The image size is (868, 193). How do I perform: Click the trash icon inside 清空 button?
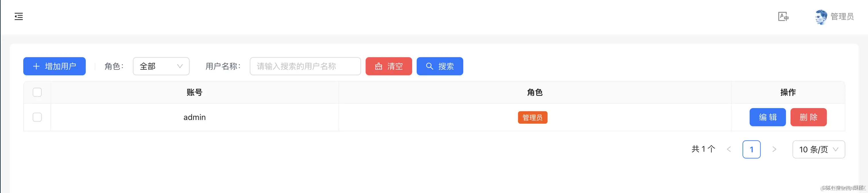379,66
